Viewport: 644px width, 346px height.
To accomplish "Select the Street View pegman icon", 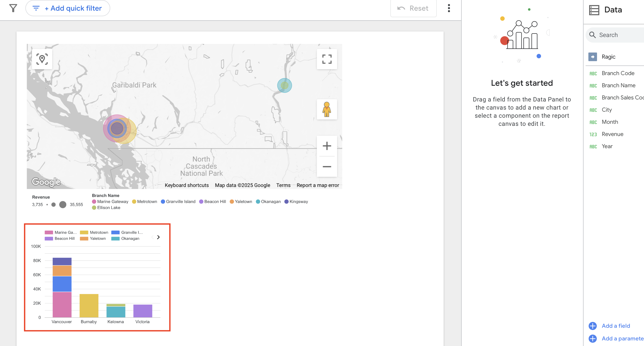I will point(327,109).
